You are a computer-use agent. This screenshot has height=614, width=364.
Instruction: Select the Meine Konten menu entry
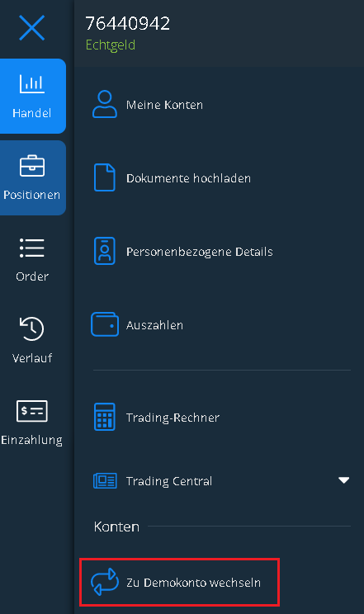pos(220,105)
